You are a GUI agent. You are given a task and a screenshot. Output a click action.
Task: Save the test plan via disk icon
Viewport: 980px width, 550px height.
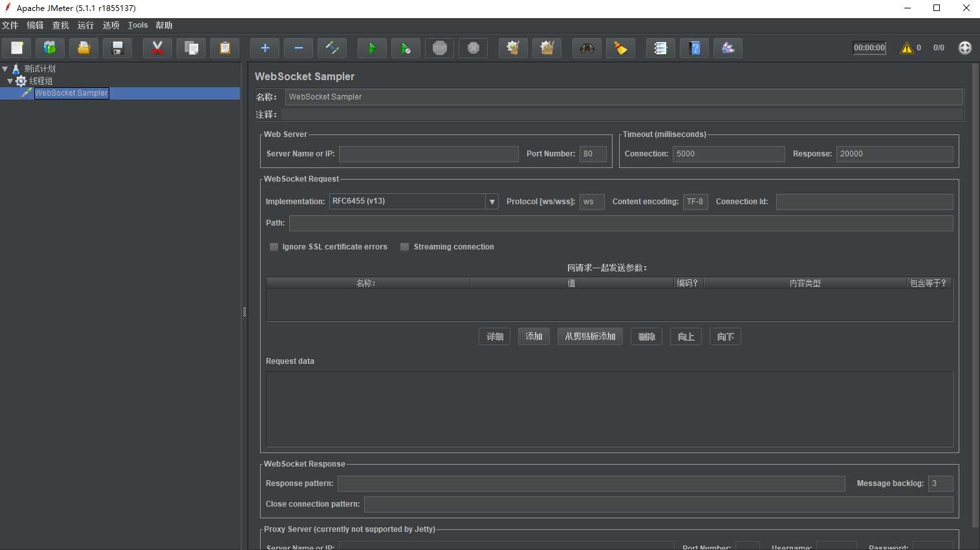click(x=117, y=48)
